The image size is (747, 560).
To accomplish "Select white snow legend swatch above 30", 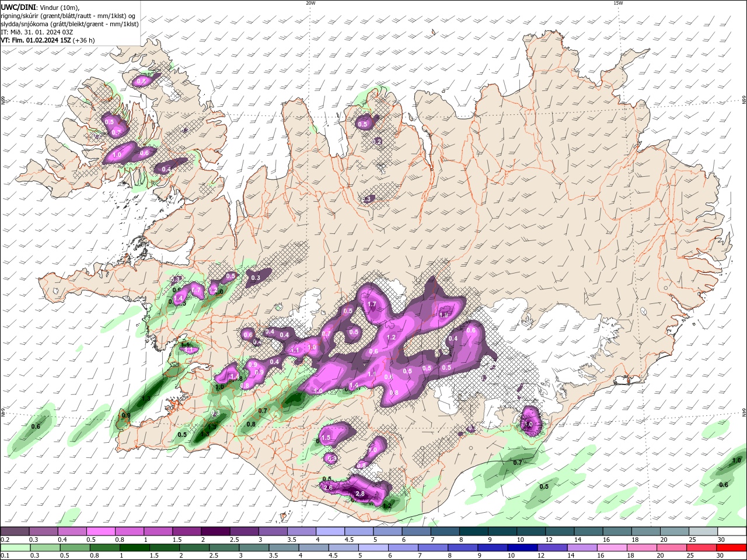I will pyautogui.click(x=732, y=531).
